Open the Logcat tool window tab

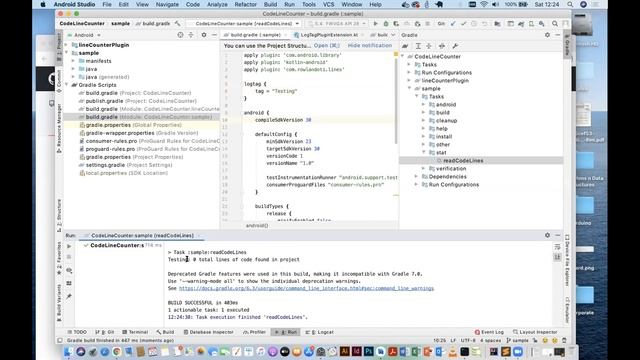(x=320, y=332)
